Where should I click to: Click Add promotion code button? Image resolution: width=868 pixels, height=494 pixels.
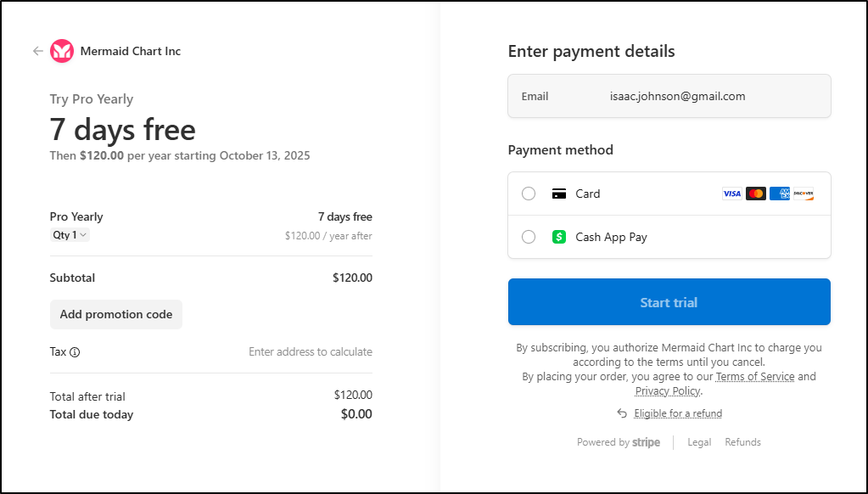tap(116, 314)
